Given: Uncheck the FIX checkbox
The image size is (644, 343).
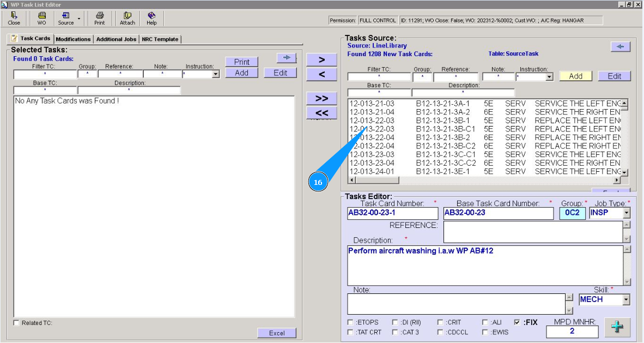Looking at the screenshot, I should click(x=517, y=322).
